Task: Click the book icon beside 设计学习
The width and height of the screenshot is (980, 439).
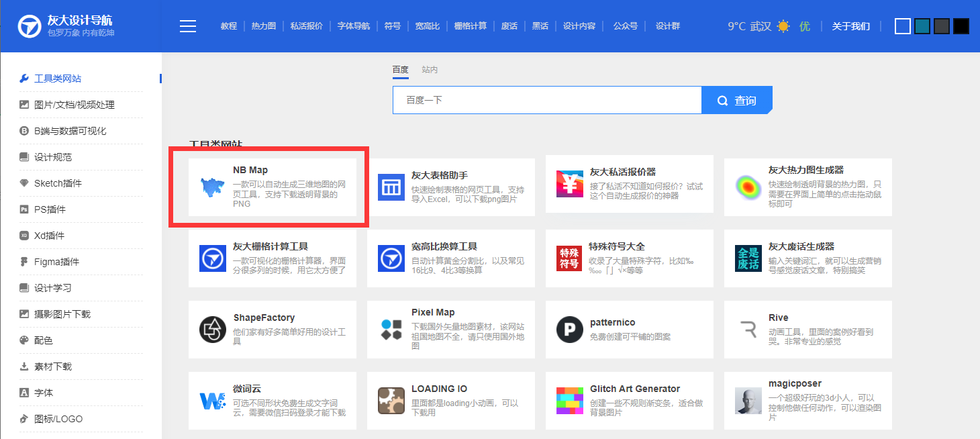Action: point(24,288)
